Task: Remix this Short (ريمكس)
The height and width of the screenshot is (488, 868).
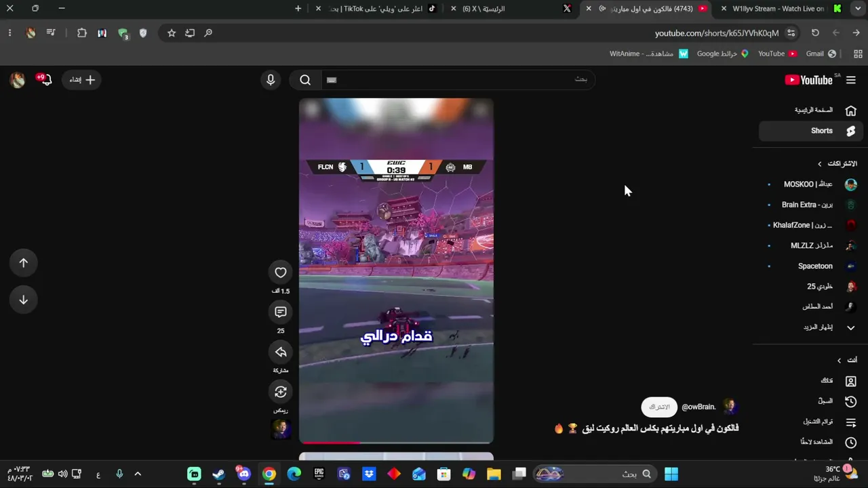Action: coord(281,392)
